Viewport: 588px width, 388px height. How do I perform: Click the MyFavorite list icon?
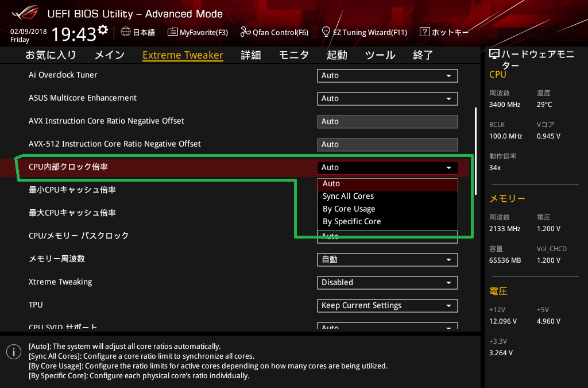click(x=172, y=32)
